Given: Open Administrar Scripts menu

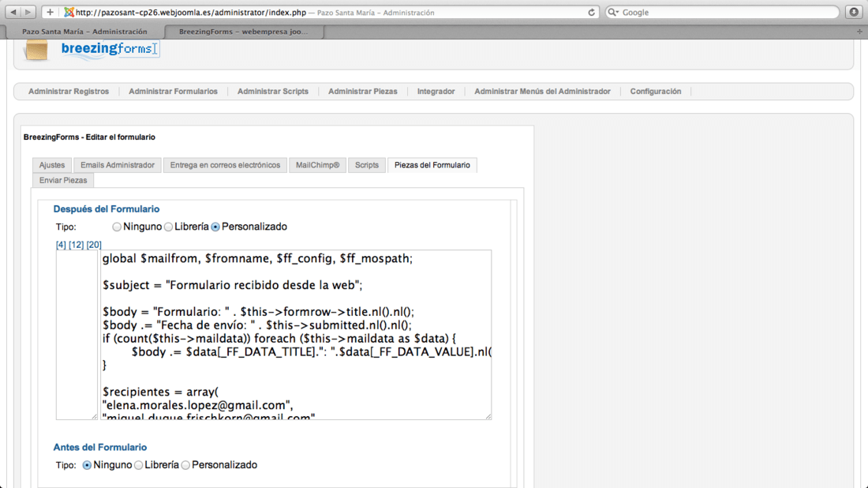Looking at the screenshot, I should 273,92.
